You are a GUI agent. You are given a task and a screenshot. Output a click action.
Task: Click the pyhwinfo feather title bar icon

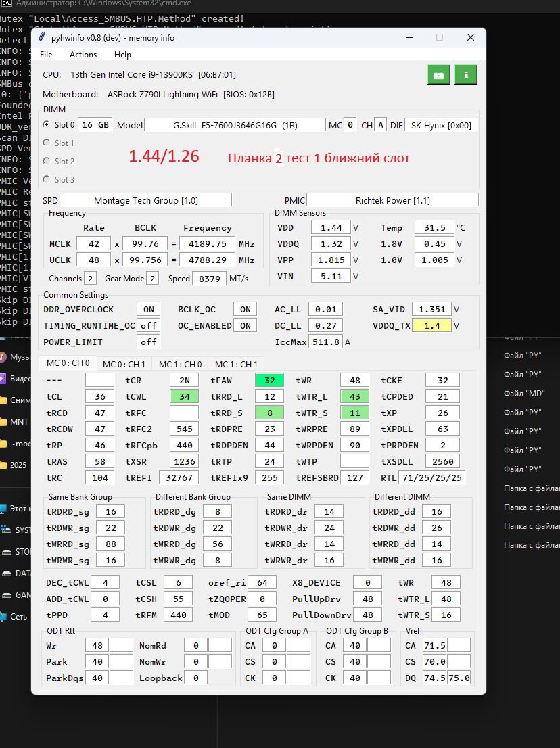click(42, 38)
